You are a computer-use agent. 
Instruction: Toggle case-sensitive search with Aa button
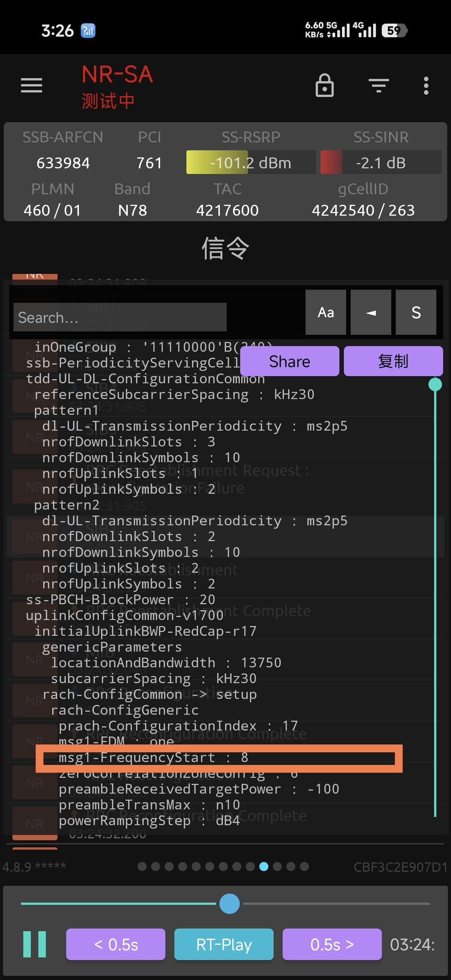(326, 312)
